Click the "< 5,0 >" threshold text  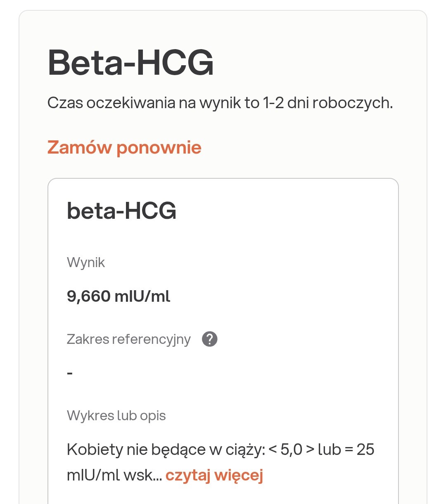click(292, 450)
